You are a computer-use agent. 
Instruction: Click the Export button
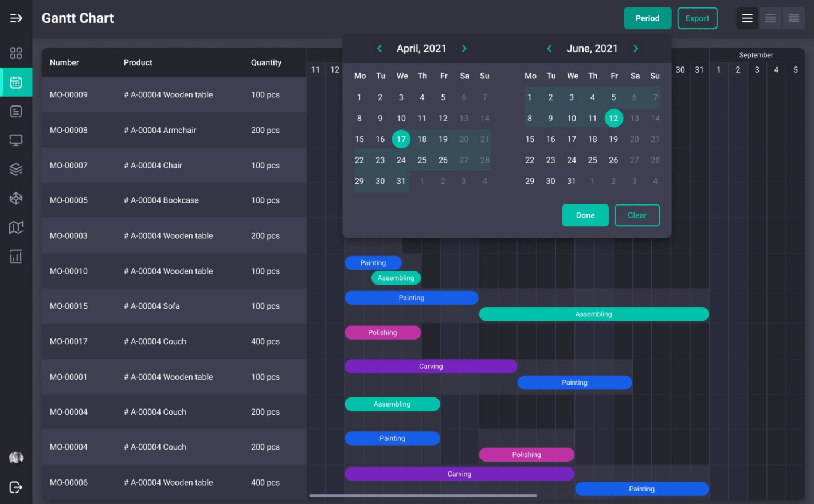(x=697, y=18)
